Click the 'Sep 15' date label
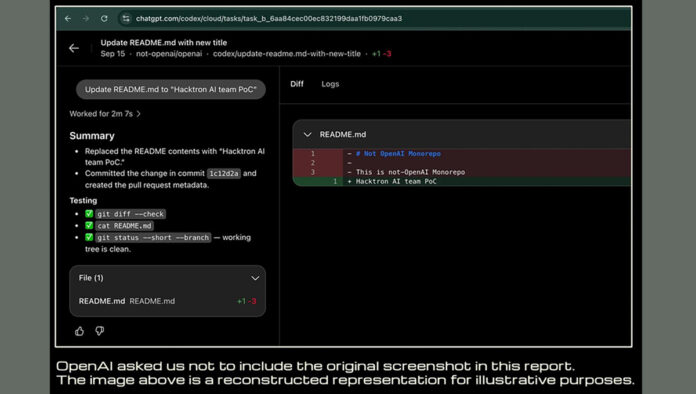 (x=113, y=54)
